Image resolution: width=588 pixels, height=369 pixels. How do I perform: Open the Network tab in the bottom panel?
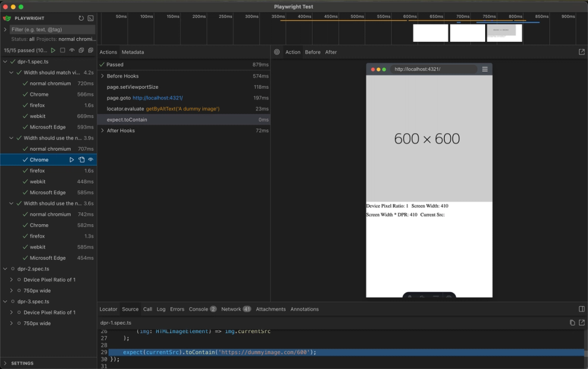pos(232,309)
